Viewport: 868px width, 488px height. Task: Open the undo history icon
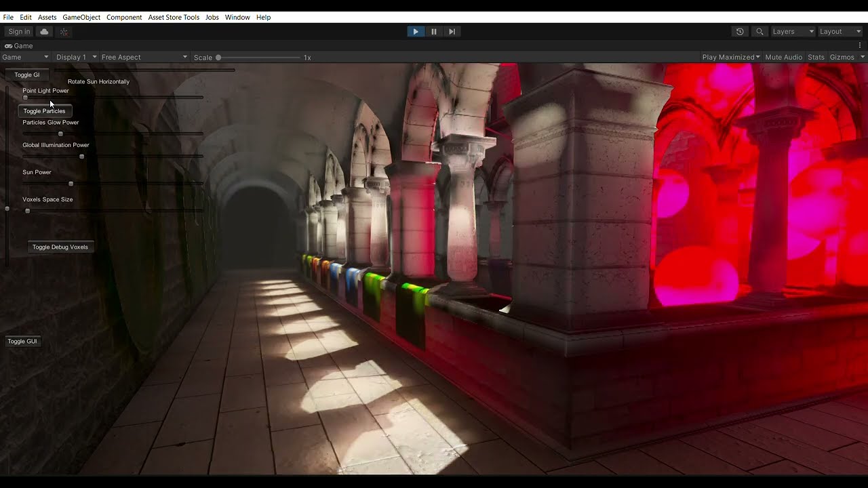coord(740,31)
